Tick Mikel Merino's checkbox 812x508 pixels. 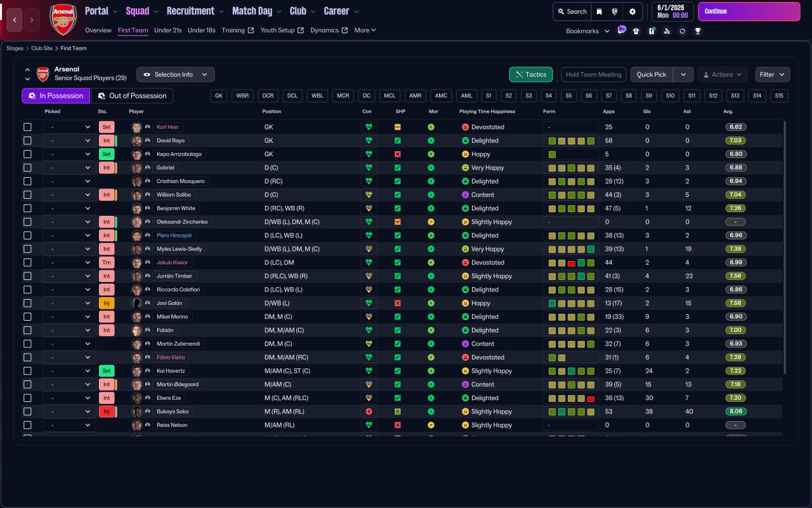[27, 317]
